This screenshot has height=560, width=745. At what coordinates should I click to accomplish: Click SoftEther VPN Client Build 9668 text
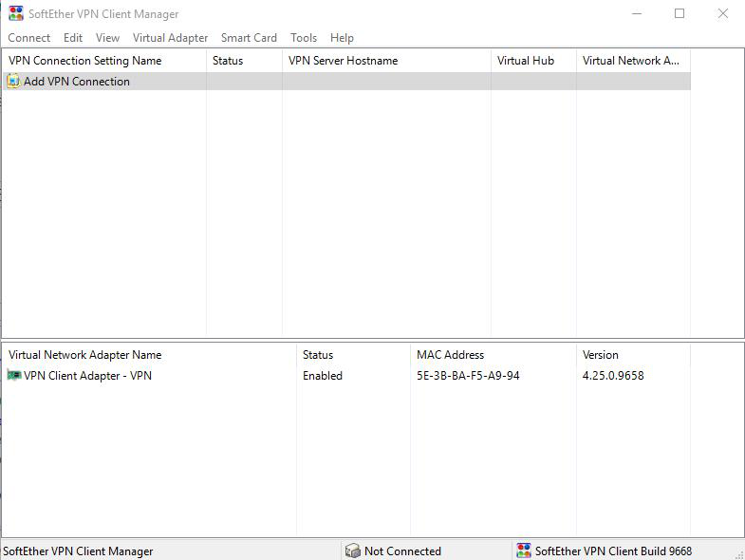(x=613, y=551)
